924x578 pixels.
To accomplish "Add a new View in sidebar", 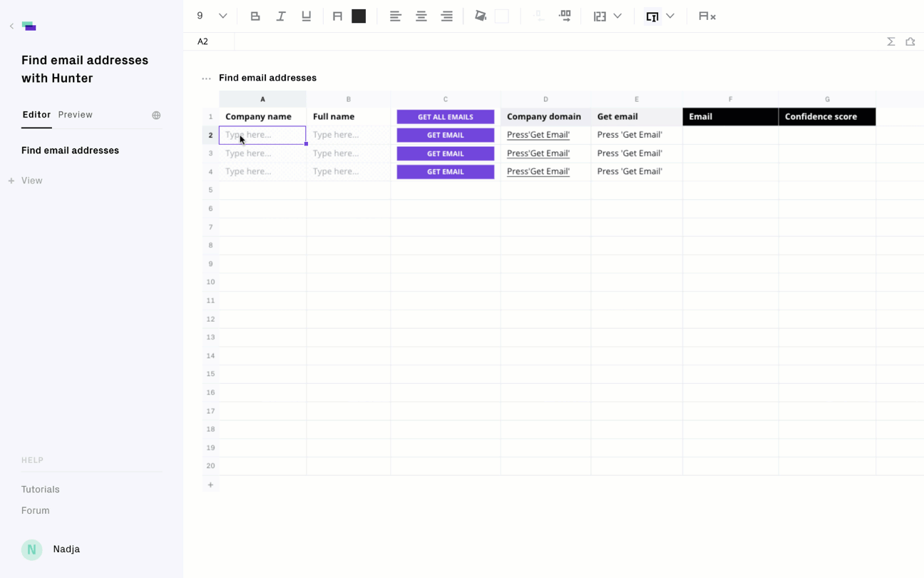I will point(26,181).
